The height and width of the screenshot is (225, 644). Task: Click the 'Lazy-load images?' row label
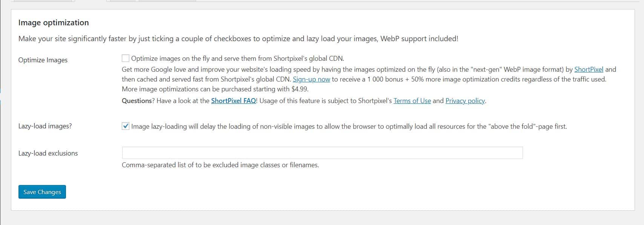coord(45,126)
